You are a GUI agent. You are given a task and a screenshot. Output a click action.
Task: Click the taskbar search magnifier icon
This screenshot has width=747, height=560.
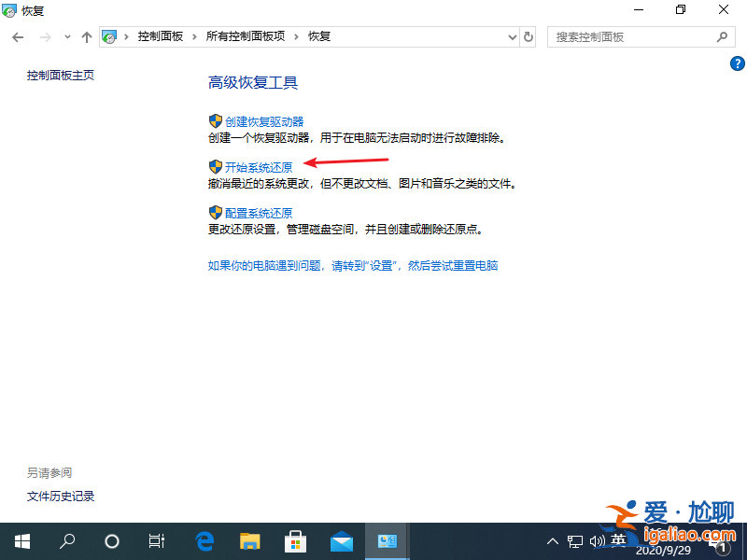pyautogui.click(x=67, y=541)
